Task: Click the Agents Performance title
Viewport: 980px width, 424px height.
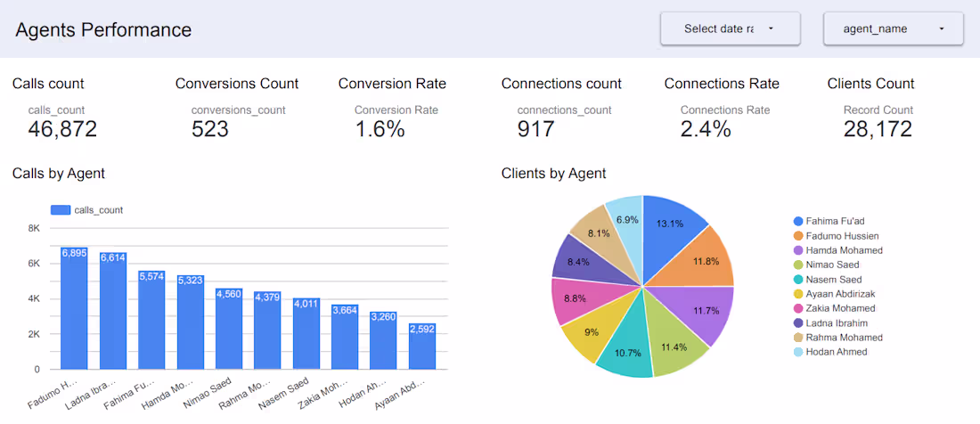Action: click(103, 29)
